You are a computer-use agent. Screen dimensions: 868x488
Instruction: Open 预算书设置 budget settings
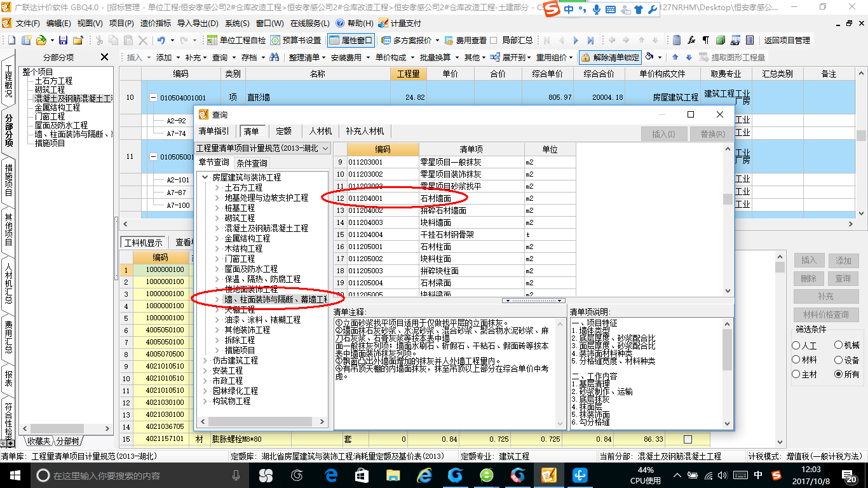pyautogui.click(x=296, y=40)
